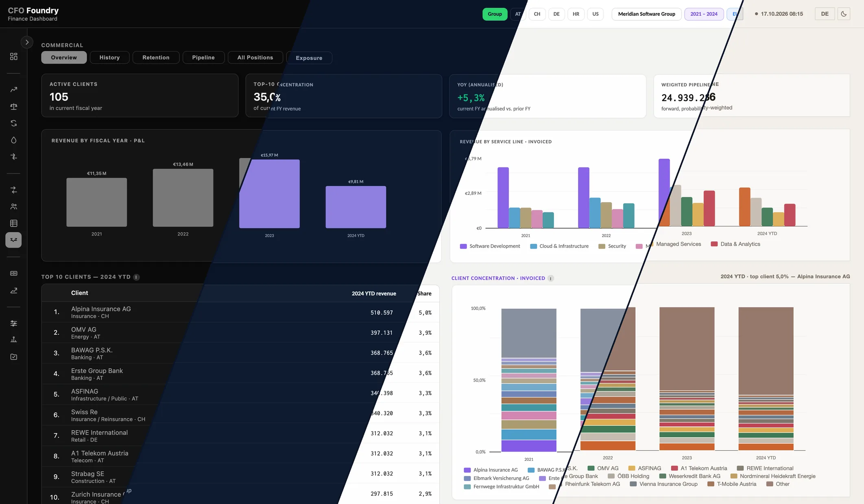Switch to the History tab

tap(109, 57)
